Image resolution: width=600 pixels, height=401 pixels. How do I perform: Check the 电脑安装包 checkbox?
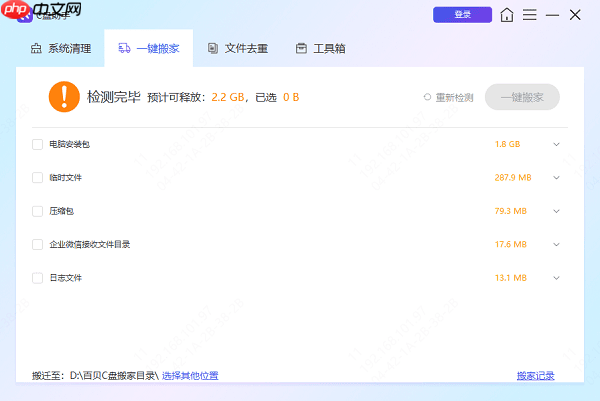pos(38,144)
